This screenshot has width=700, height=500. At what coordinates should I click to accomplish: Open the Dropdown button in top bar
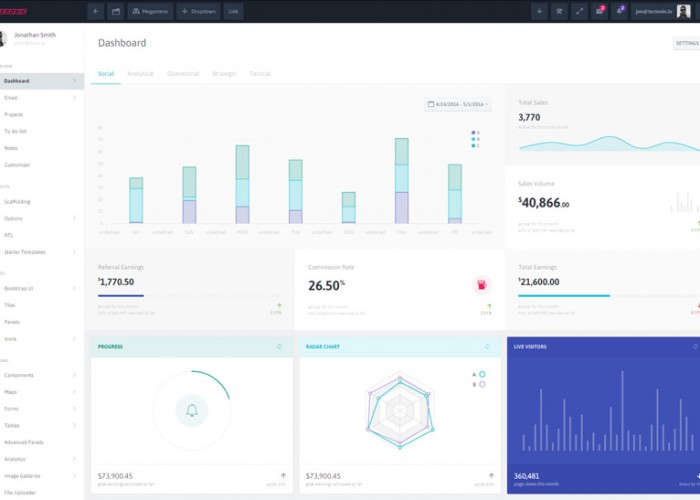point(199,12)
